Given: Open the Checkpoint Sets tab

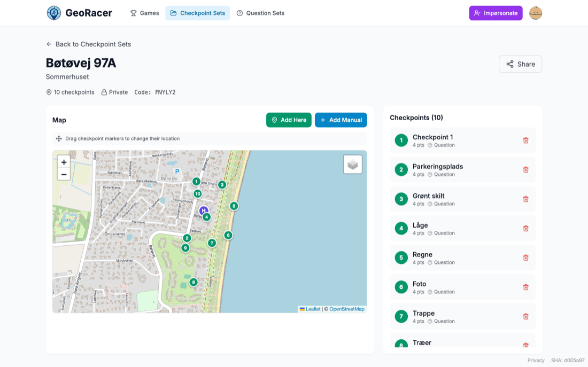Looking at the screenshot, I should (198, 13).
